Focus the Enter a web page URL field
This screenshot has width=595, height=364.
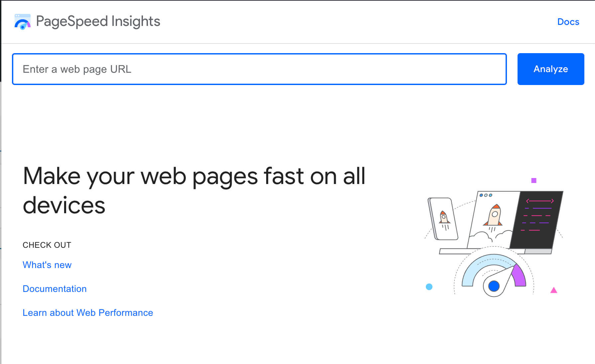click(259, 69)
